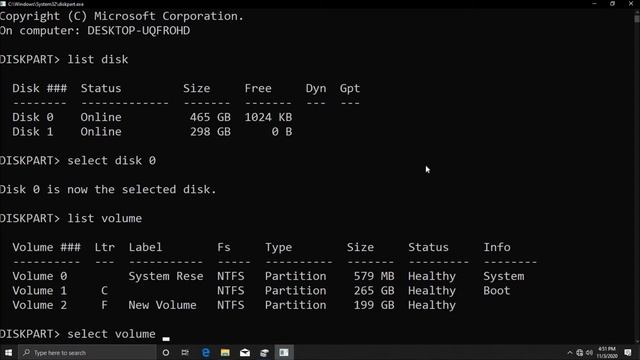Minimize the diskpart window
The height and width of the screenshot is (360, 640).
point(594,4)
